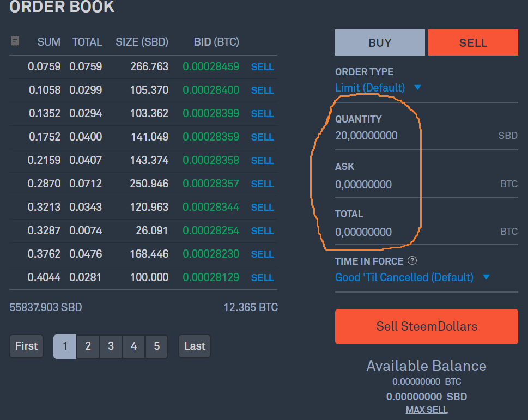This screenshot has height=420, width=528.
Task: Click size value 26.091
Action: pos(152,230)
